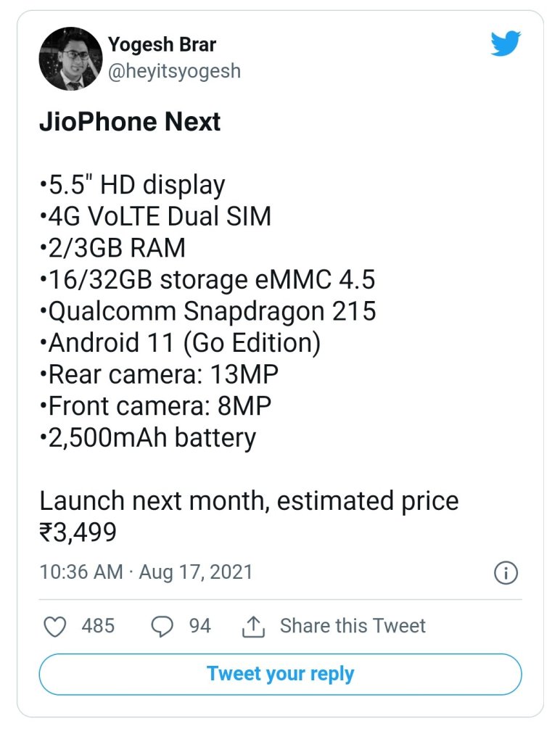
Task: Open the Twitter info circle icon
Action: pos(506,573)
